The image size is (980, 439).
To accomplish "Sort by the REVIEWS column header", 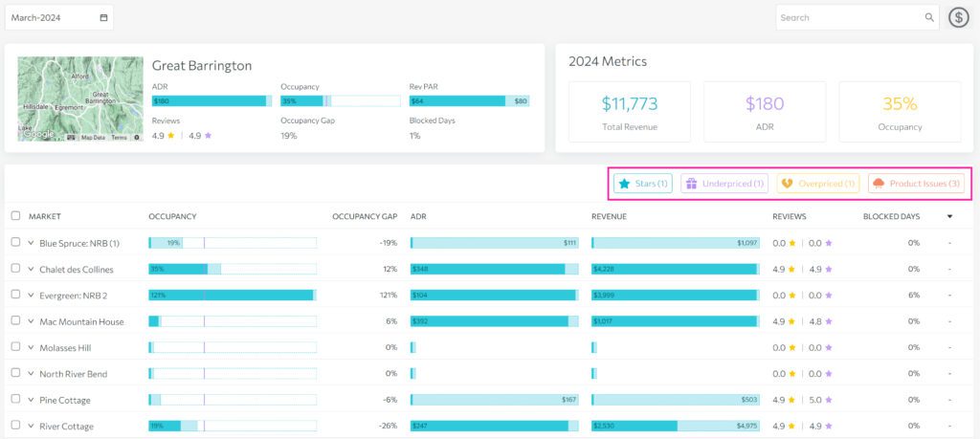I will (790, 217).
